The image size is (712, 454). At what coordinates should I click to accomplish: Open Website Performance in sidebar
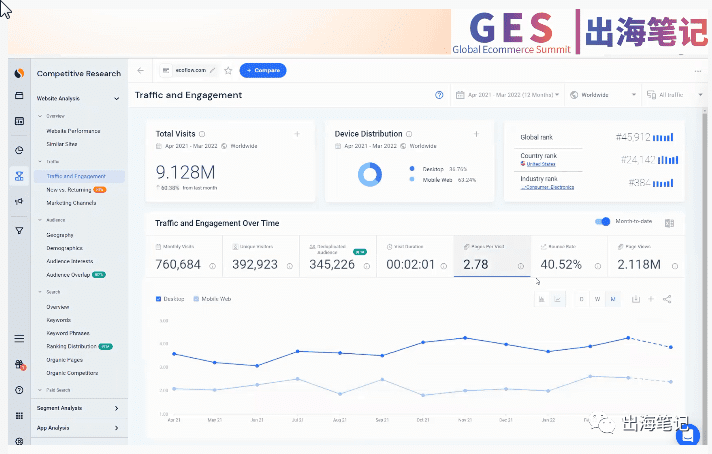(73, 131)
